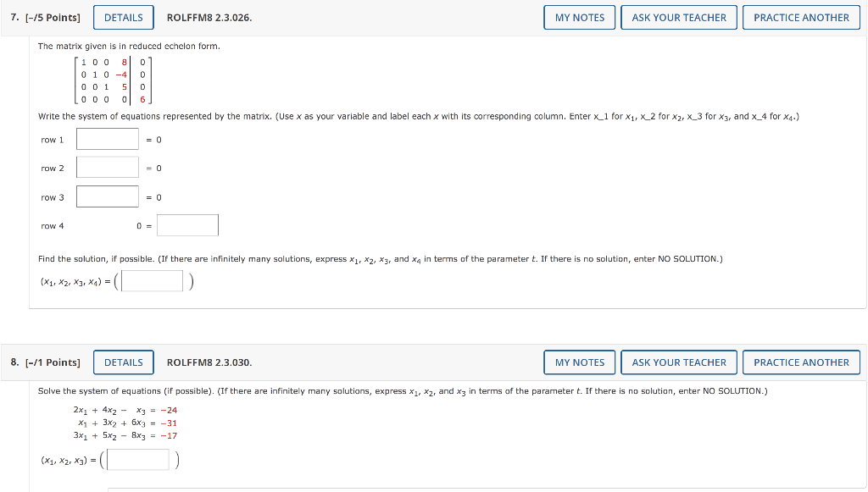The width and height of the screenshot is (868, 492).
Task: Select the row 3 answer field
Action: (x=107, y=196)
